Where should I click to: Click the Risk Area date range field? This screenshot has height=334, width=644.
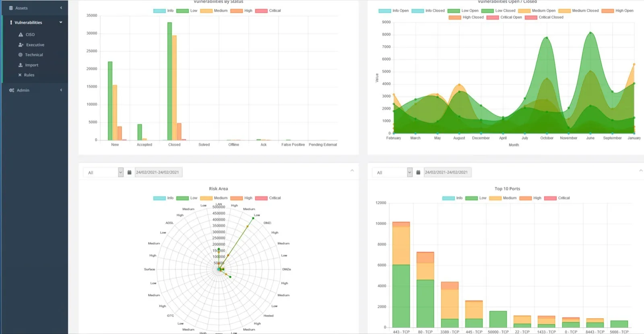[158, 172]
